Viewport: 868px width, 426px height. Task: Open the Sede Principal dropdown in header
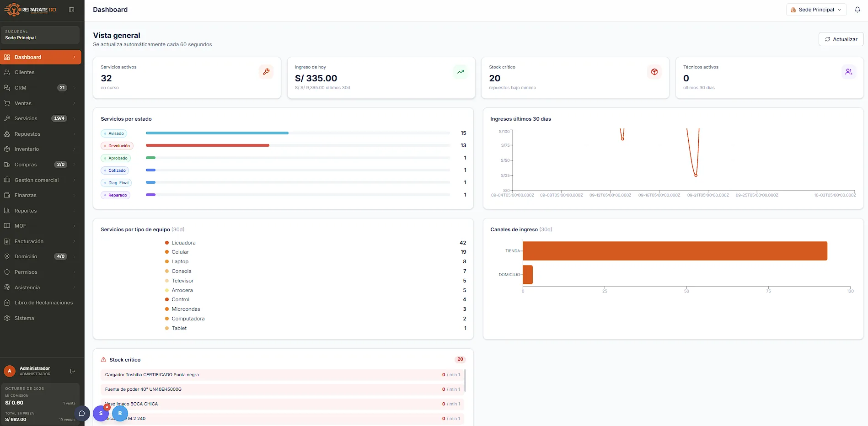pos(816,10)
